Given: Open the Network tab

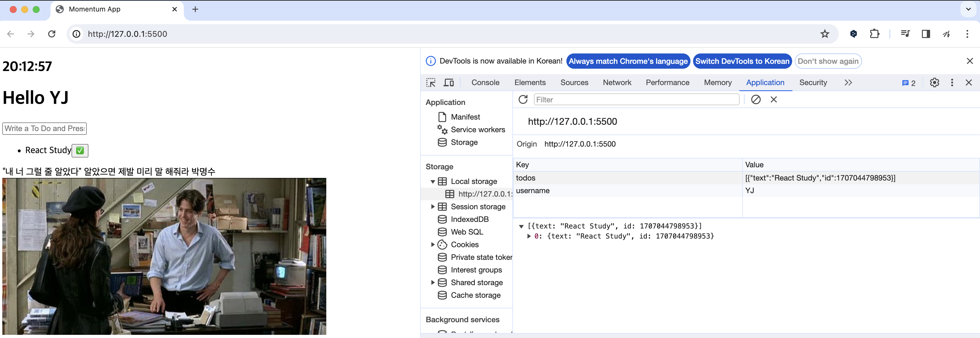Looking at the screenshot, I should click(x=617, y=82).
